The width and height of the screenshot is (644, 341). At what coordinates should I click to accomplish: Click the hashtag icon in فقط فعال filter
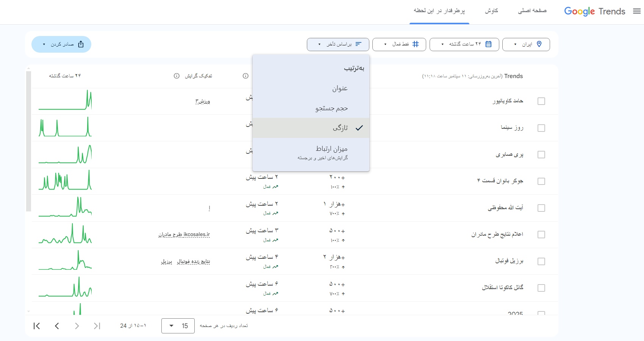tap(416, 44)
